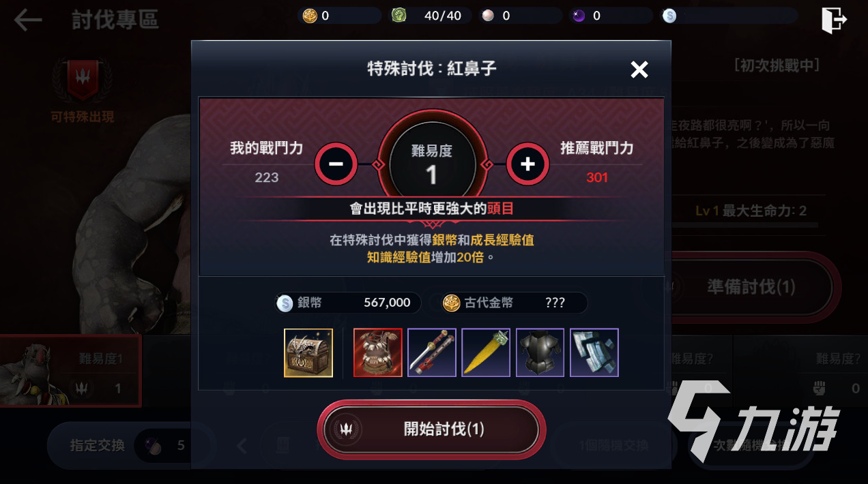Select the yellow horn reward icon
Viewport: 868px width, 484px height.
click(486, 352)
